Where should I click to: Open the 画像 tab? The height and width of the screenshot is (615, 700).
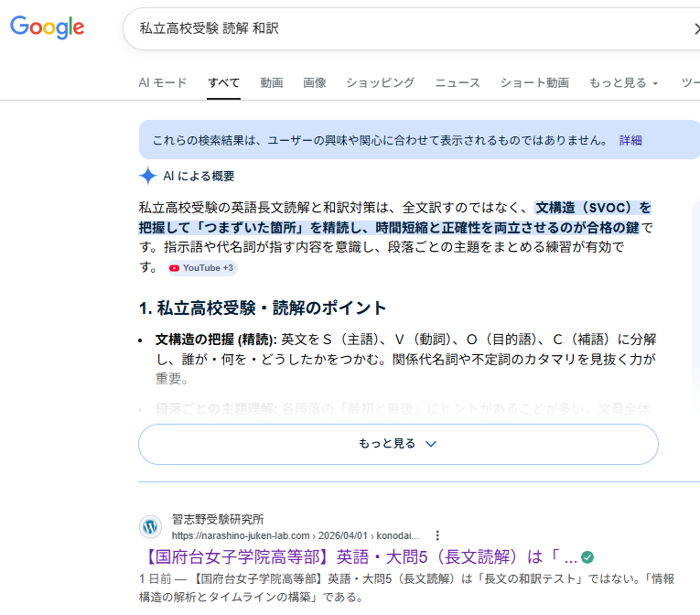315,82
